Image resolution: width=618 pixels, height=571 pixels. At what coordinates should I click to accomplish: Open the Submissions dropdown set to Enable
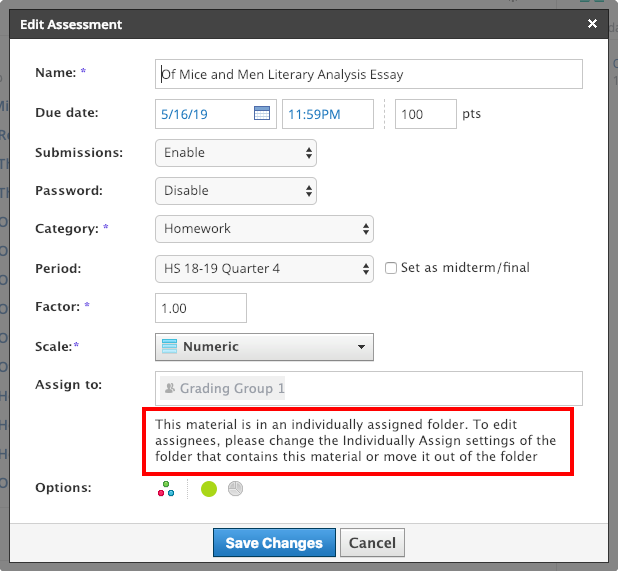point(236,153)
